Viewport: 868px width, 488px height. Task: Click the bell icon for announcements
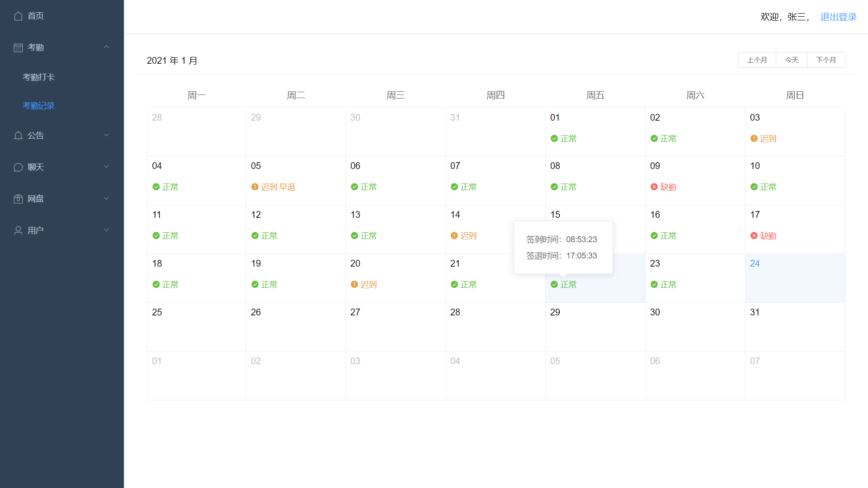tap(18, 136)
